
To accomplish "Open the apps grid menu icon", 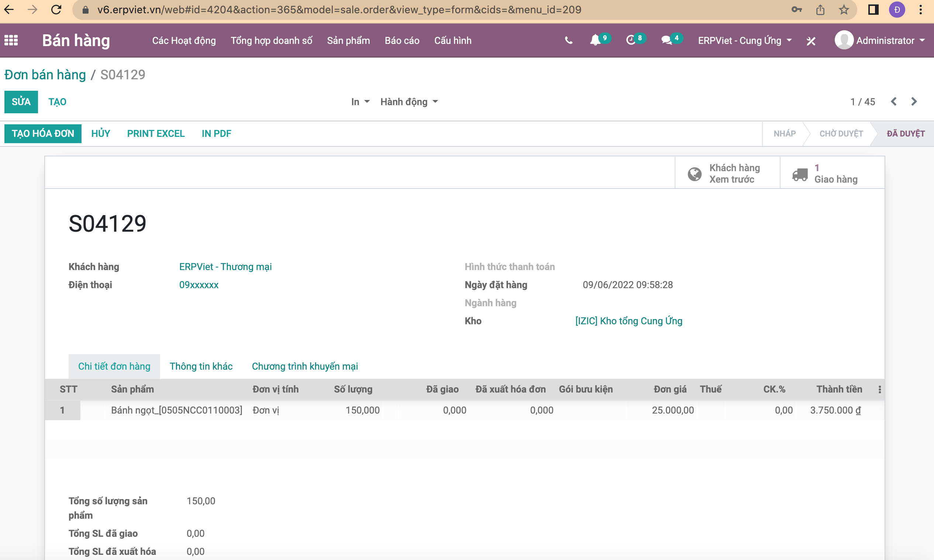I will pyautogui.click(x=11, y=40).
